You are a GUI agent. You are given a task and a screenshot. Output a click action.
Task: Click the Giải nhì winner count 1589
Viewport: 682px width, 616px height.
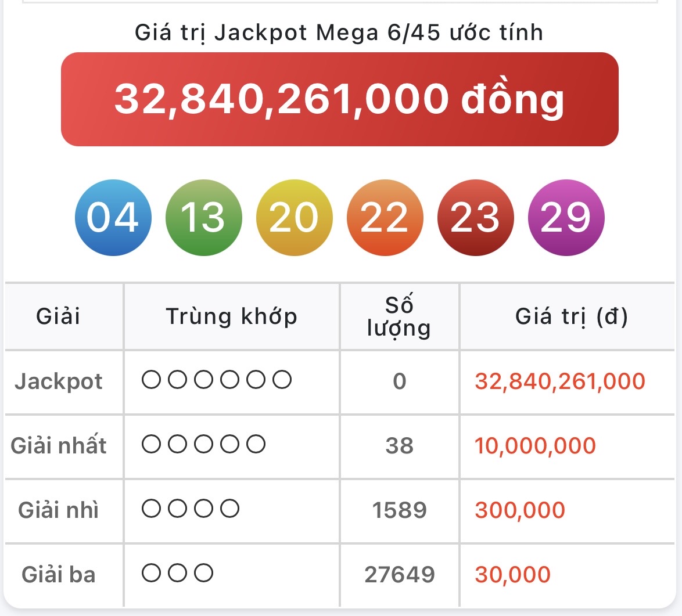(x=399, y=510)
